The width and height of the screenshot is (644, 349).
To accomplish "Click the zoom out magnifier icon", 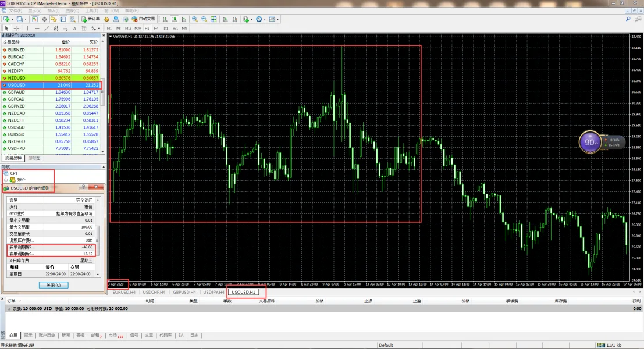I will click(x=204, y=19).
